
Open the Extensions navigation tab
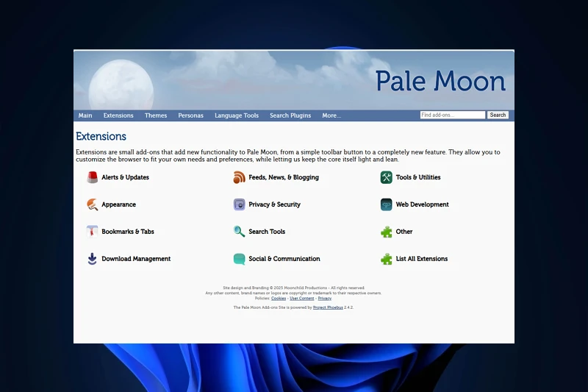(x=118, y=115)
